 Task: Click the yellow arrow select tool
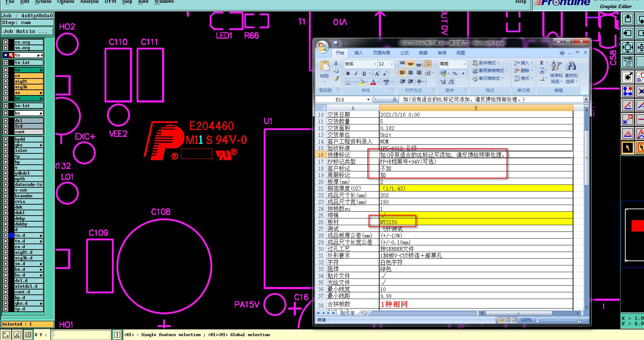click(x=628, y=148)
